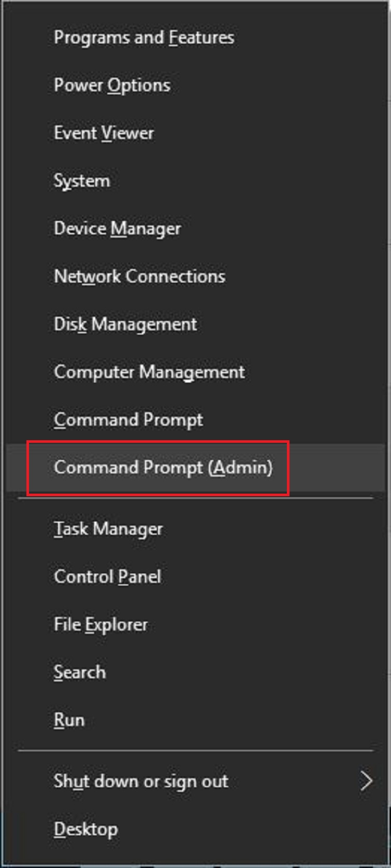Launch Event Viewer from menu
The image size is (391, 868).
coord(104,133)
